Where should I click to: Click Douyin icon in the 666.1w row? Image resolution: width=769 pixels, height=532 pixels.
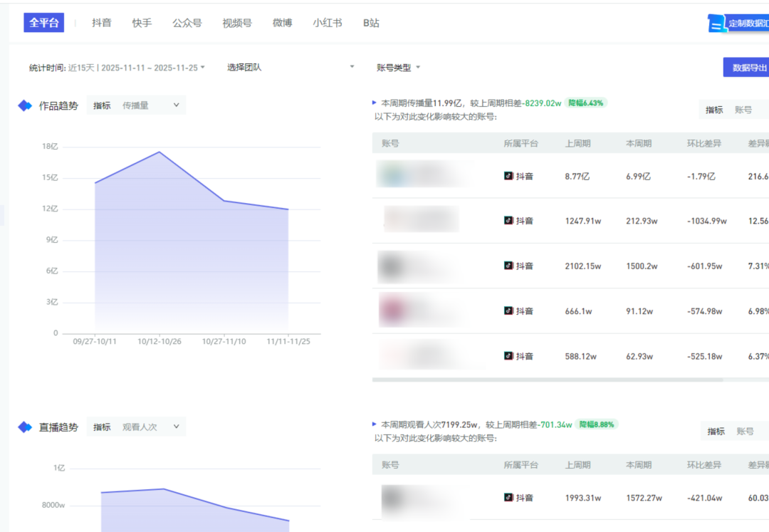(508, 311)
